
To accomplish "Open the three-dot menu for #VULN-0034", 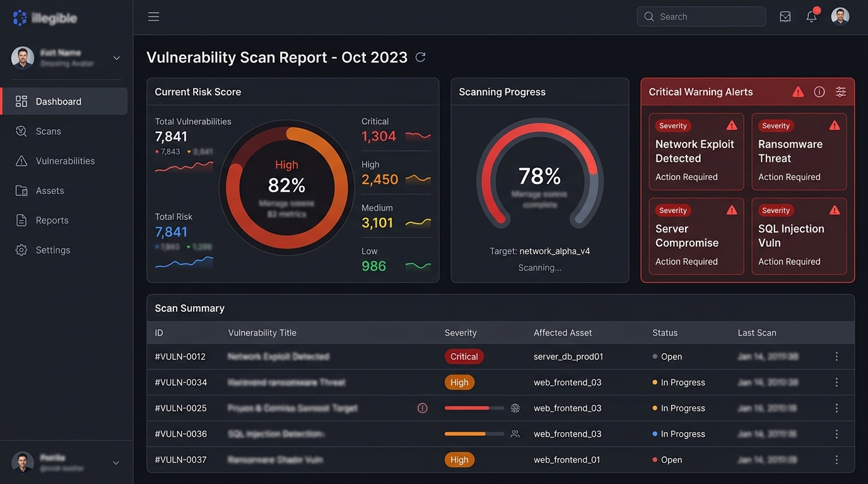I will 836,383.
